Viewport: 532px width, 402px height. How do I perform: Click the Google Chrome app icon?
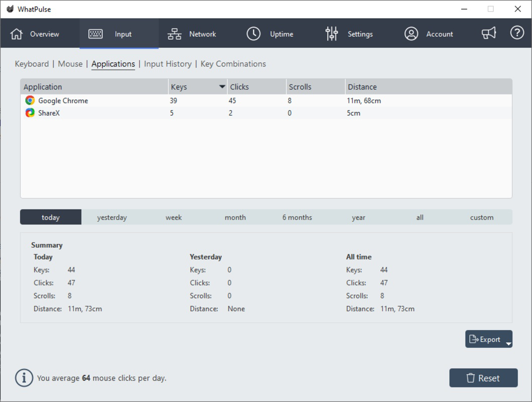(30, 100)
